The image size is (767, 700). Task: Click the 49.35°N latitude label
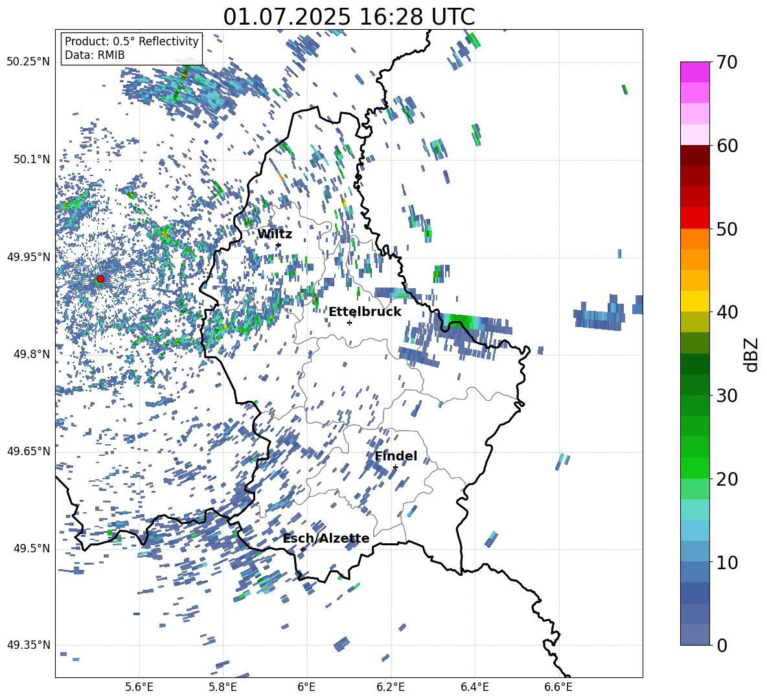pos(29,645)
